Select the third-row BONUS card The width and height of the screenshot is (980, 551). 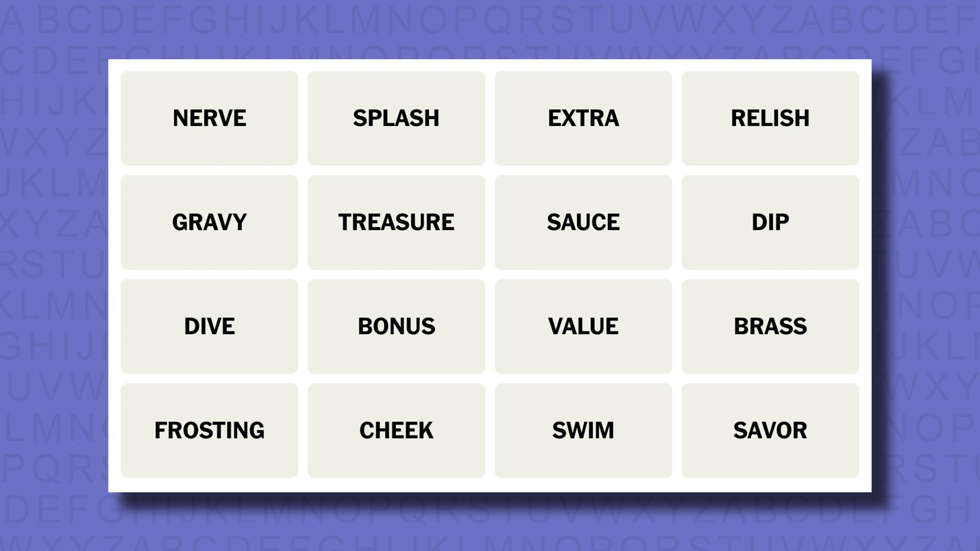397,327
